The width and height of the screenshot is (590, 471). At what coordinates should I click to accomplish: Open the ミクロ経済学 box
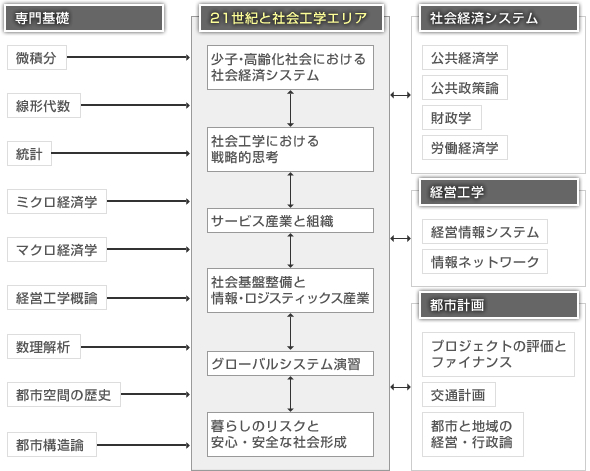coord(57,202)
